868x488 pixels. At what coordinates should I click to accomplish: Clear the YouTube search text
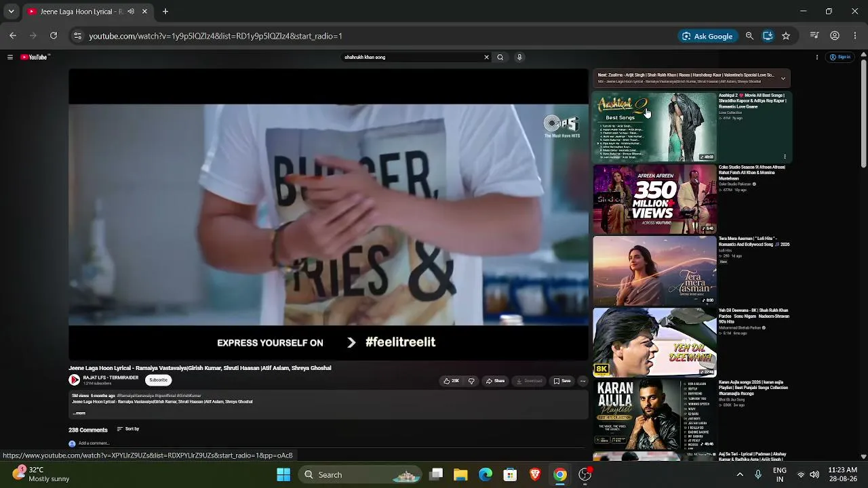[x=486, y=58]
